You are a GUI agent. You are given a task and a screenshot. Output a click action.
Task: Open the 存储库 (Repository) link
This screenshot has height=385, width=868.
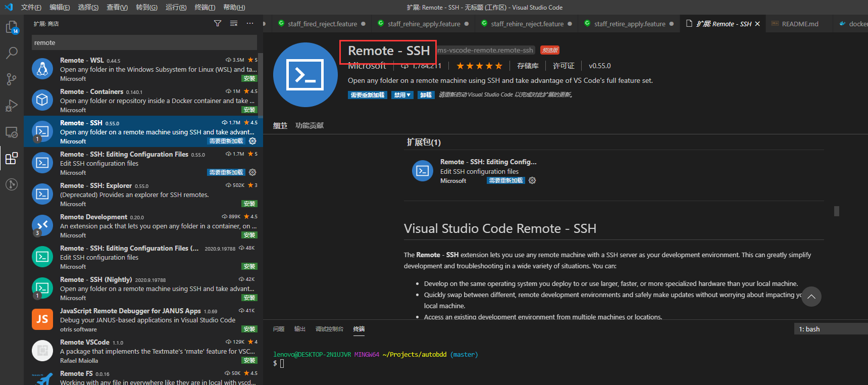click(x=528, y=66)
